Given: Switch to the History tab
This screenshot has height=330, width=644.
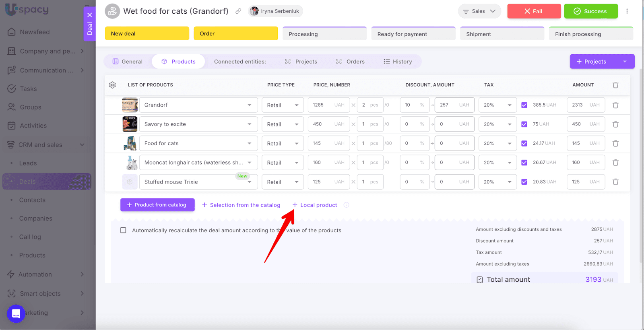Looking at the screenshot, I should 398,62.
